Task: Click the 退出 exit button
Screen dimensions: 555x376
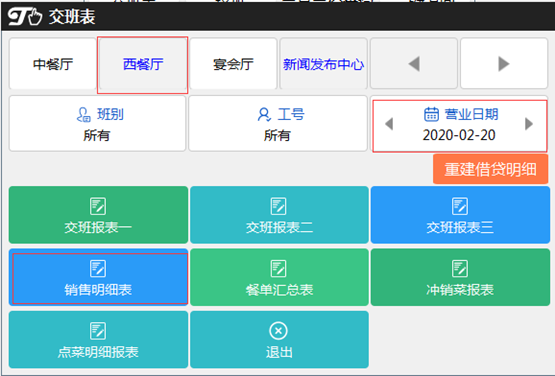Action: coord(279,340)
